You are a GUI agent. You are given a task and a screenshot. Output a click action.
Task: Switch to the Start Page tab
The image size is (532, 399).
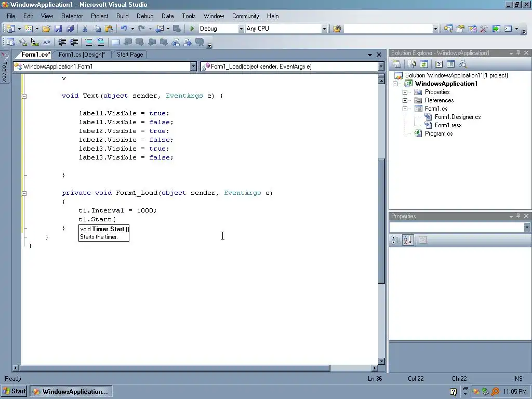130,55
